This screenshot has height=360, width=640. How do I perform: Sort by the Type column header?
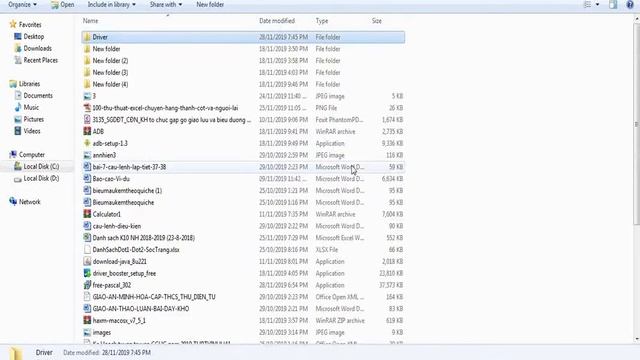pos(322,21)
